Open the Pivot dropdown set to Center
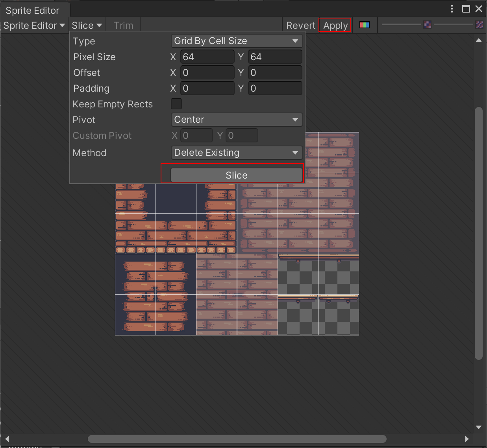 coord(237,120)
